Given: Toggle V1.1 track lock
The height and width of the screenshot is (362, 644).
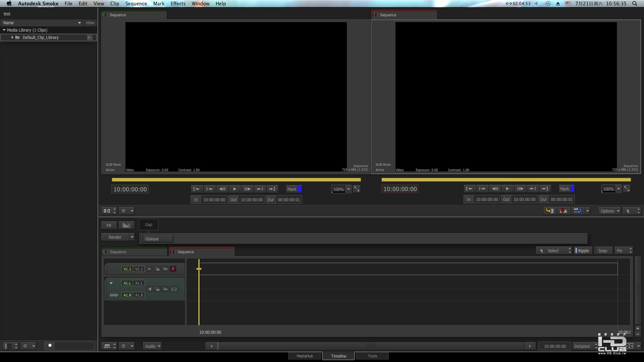Looking at the screenshot, I should [157, 269].
